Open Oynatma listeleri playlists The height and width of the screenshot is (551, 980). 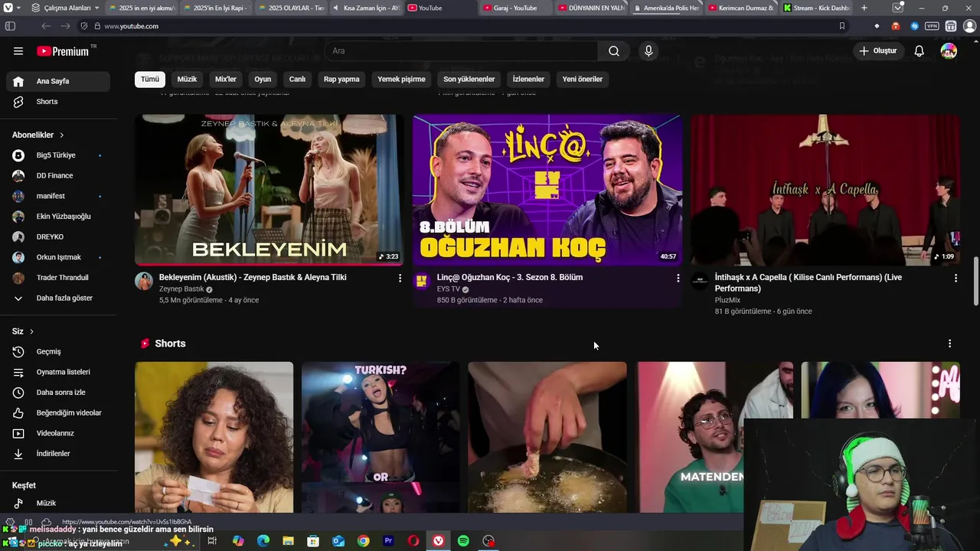(58, 372)
